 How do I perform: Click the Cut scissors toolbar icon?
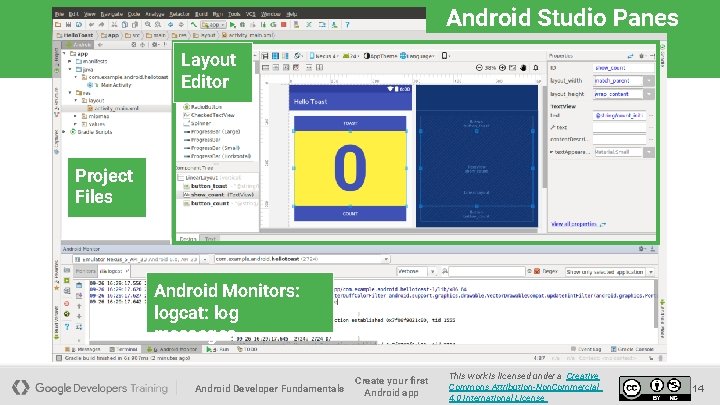pos(114,25)
